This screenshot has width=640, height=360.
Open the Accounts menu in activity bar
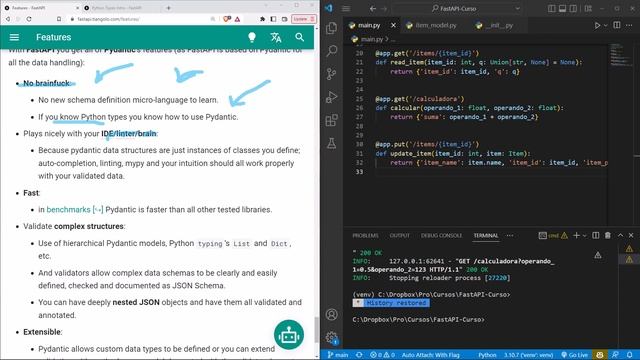331,314
